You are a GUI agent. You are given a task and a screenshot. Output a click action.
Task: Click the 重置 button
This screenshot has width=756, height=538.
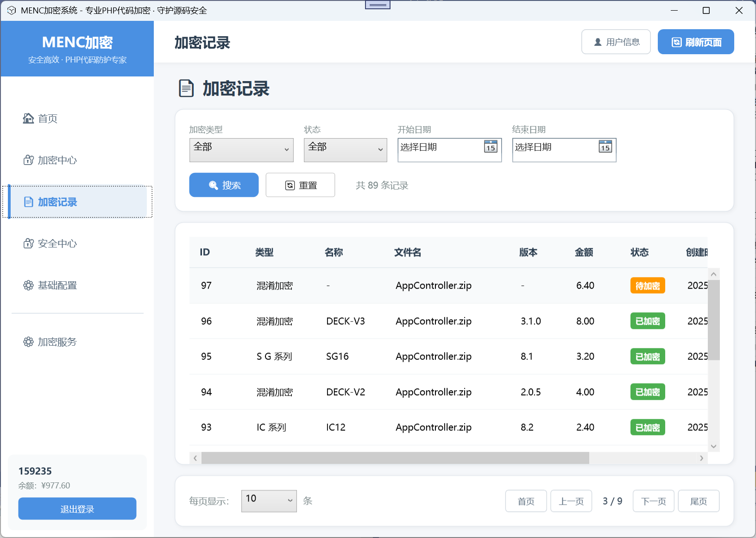pos(300,185)
